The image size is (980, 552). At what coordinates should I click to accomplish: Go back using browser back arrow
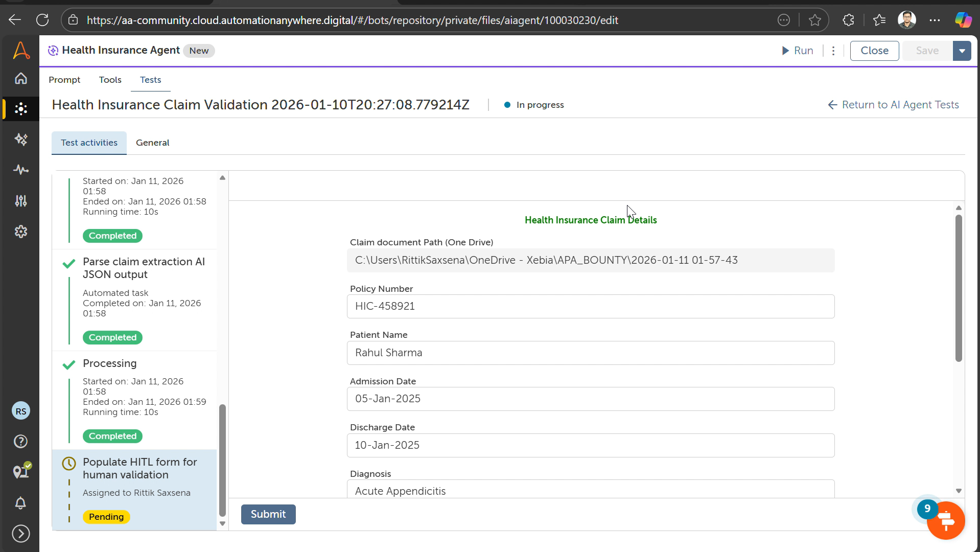tap(15, 20)
